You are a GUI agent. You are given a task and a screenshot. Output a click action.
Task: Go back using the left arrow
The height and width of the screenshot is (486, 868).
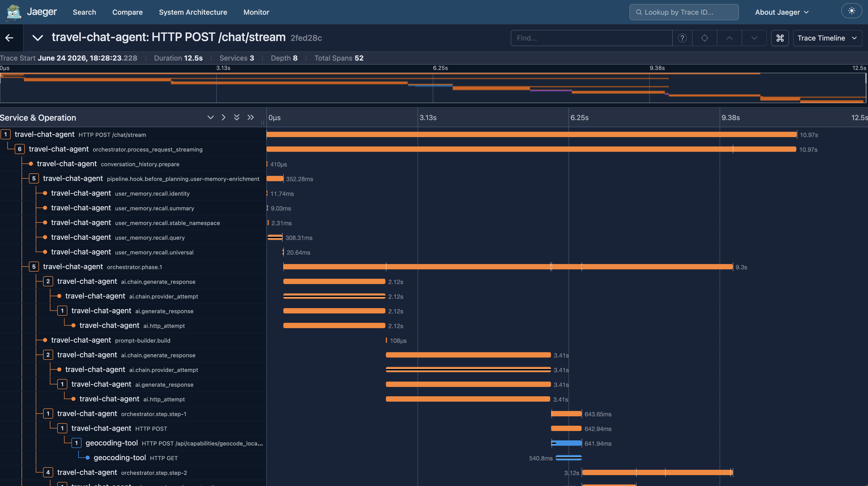click(x=9, y=38)
